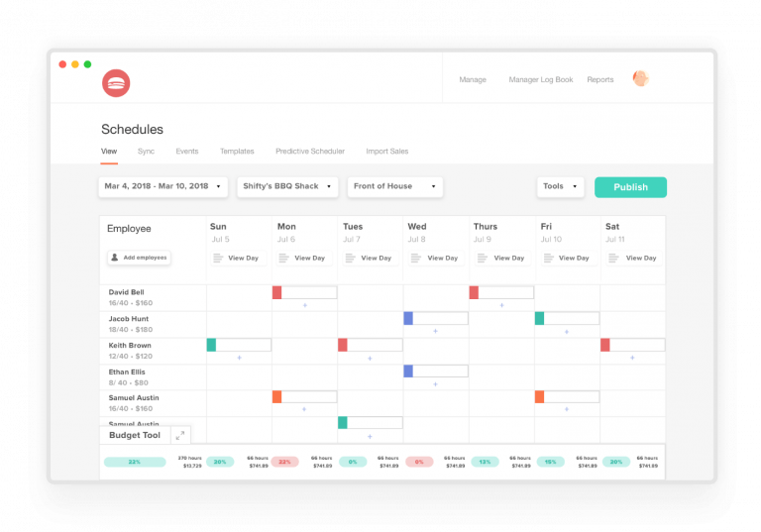Open the Templates tab

238,152
